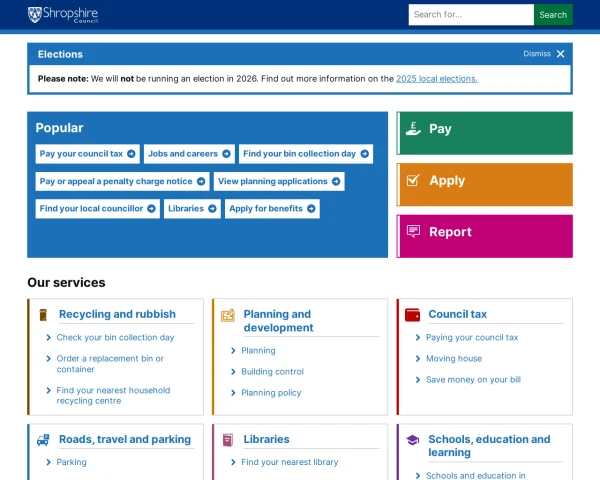
Task: Open Apply for benefits button
Action: [x=272, y=209]
